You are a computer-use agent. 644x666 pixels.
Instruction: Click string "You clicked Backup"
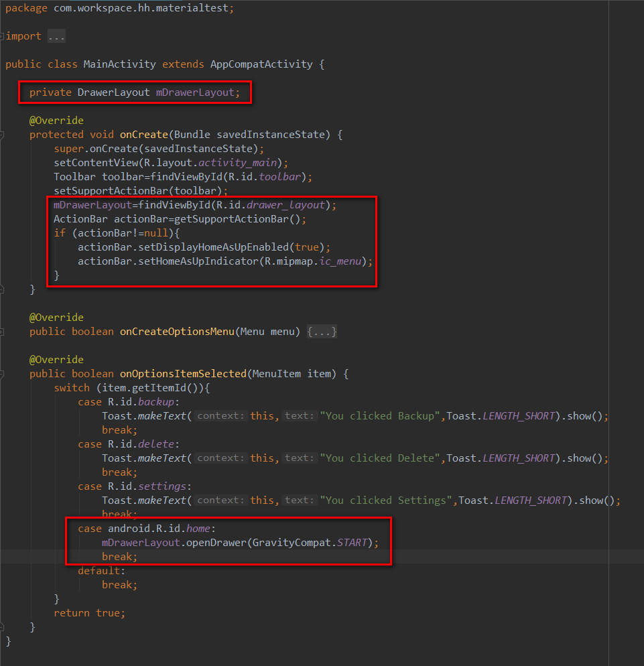click(x=380, y=416)
